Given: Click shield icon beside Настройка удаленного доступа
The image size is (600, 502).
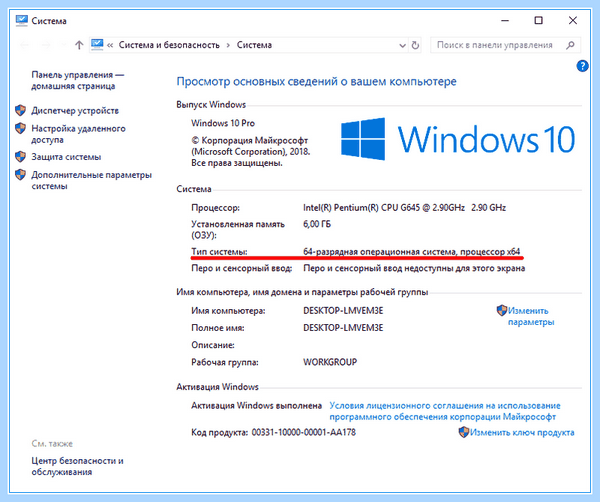Looking at the screenshot, I should pyautogui.click(x=21, y=128).
